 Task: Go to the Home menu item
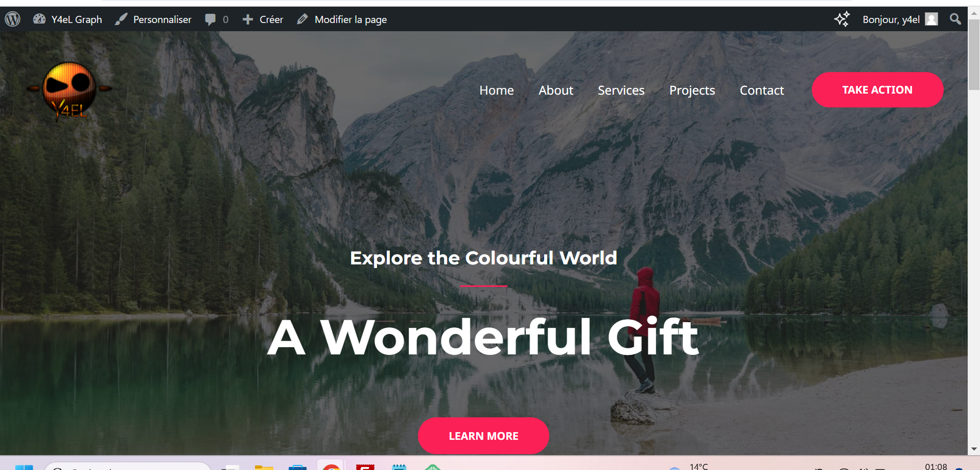coord(497,91)
